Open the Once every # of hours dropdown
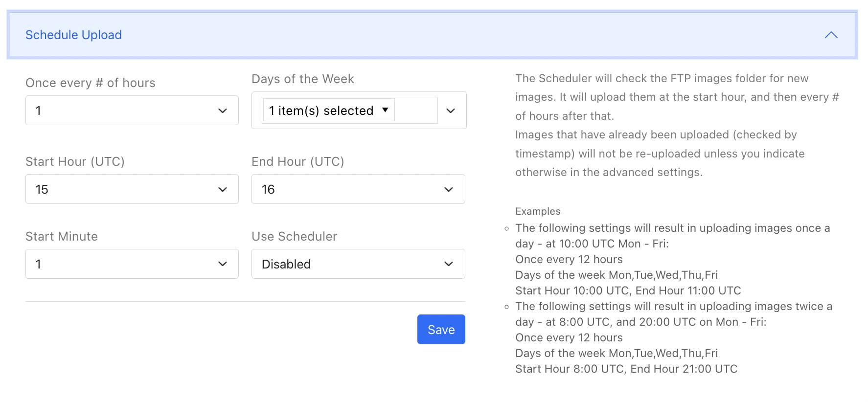This screenshot has width=868, height=402. point(132,111)
